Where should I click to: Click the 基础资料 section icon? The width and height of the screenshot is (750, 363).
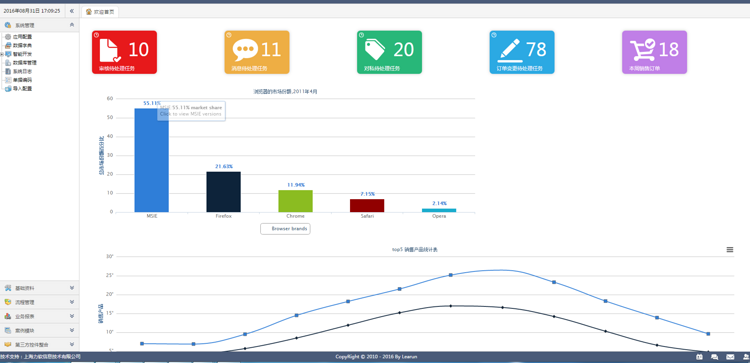8,288
